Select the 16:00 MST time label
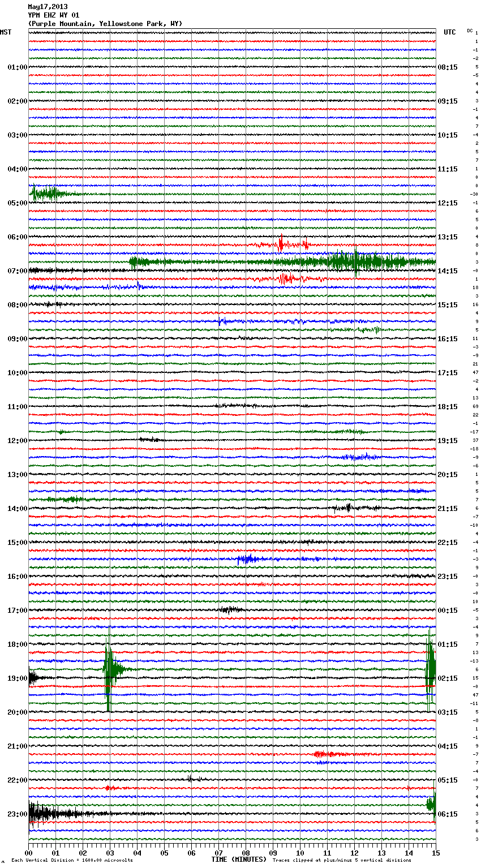The image size is (481, 868). (18, 577)
